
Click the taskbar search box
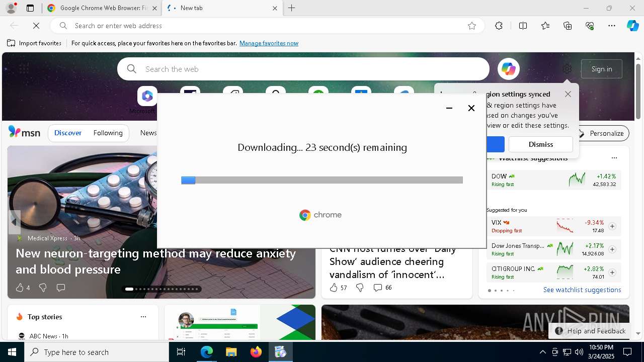click(97, 352)
